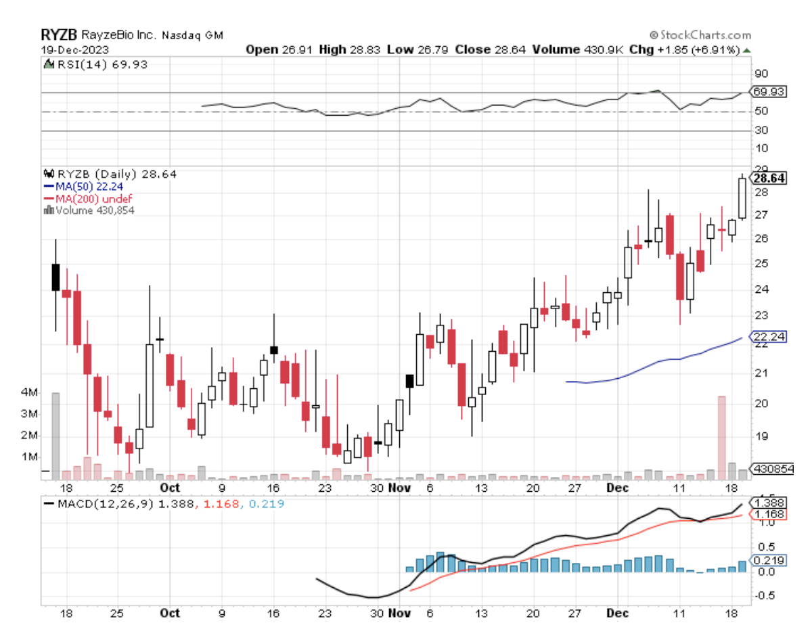Select the 28.64 current price tag
Viewport: 812px width, 644px height.
[770, 178]
